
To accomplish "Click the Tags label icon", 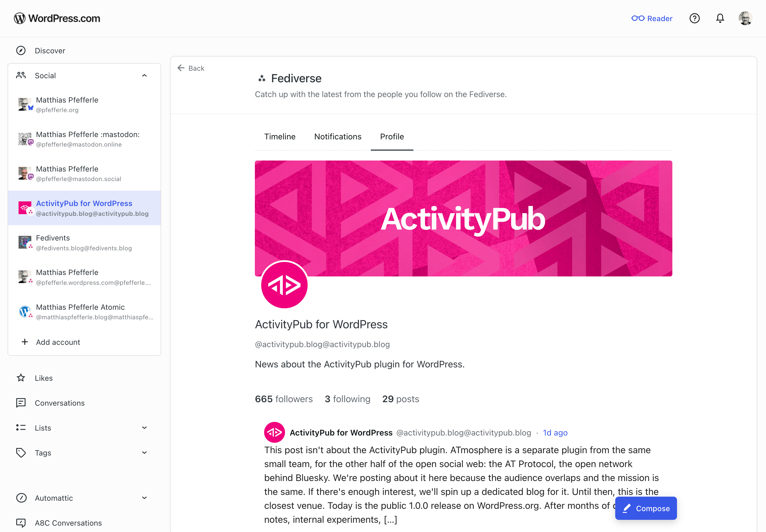I will 21,453.
